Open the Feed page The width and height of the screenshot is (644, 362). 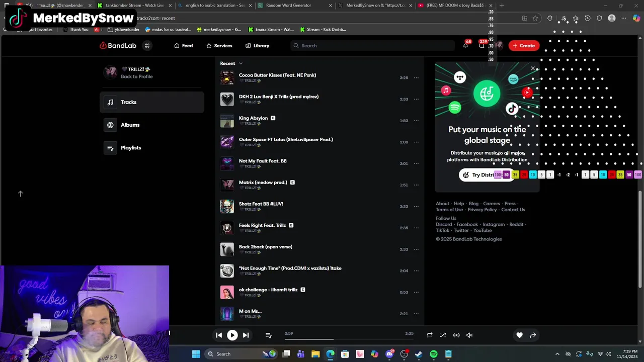[183, 46]
